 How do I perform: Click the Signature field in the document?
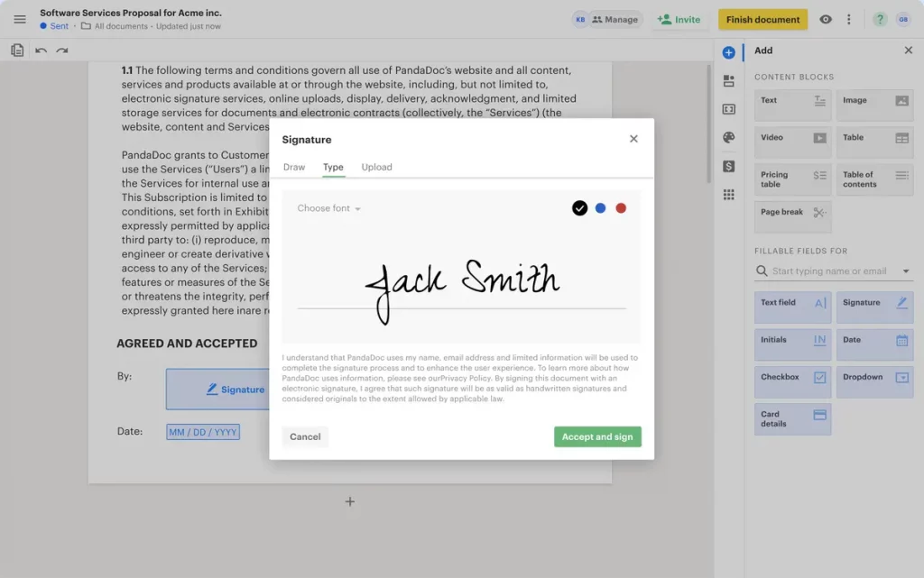tap(218, 389)
